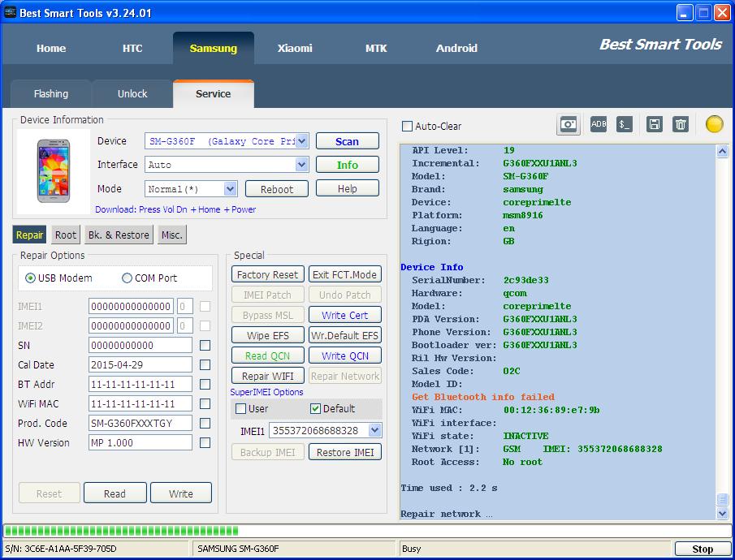Click the SN input field
This screenshot has width=735, height=560.
pyautogui.click(x=141, y=346)
